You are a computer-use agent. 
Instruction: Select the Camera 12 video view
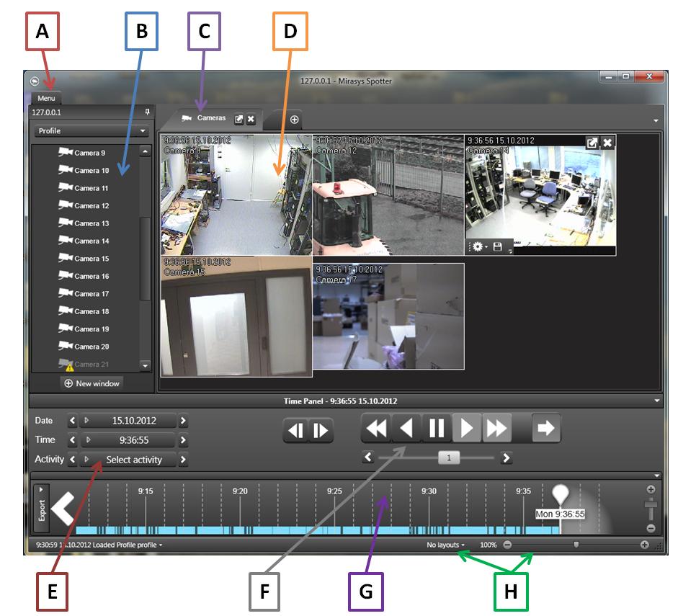click(388, 195)
